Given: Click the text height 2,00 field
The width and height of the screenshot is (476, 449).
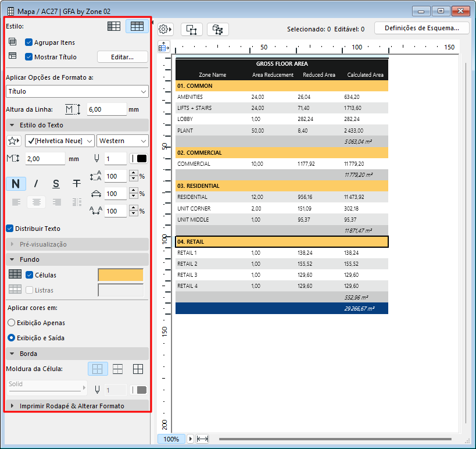Looking at the screenshot, I should click(x=45, y=159).
